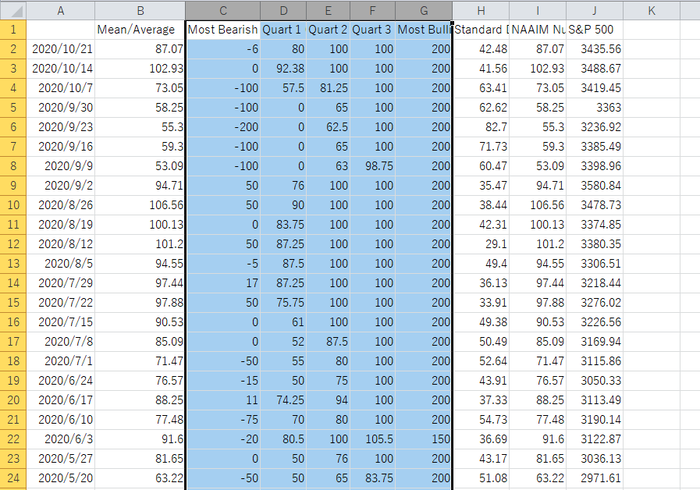
Task: Select column F header
Action: tap(373, 11)
